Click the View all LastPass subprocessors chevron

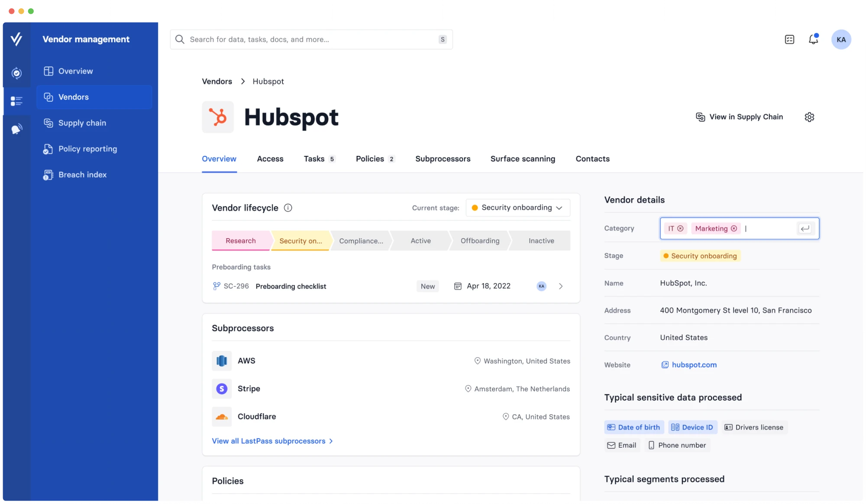pyautogui.click(x=332, y=440)
